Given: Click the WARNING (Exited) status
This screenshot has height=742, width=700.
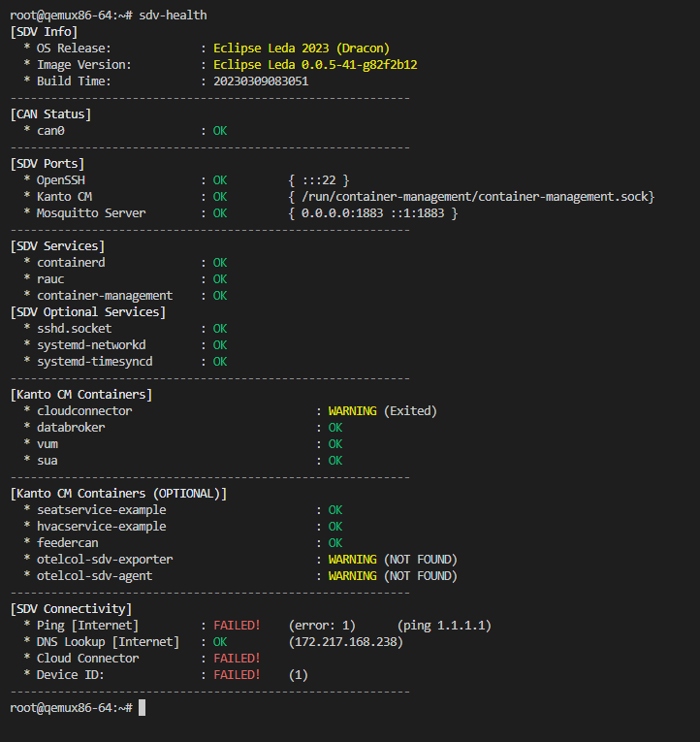Looking at the screenshot, I should pos(383,411).
